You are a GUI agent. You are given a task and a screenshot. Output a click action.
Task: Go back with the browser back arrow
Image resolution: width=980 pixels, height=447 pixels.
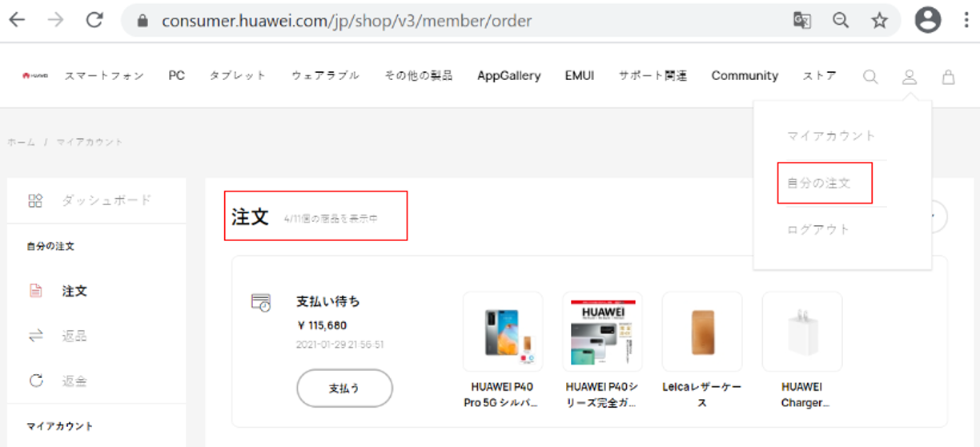point(17,20)
